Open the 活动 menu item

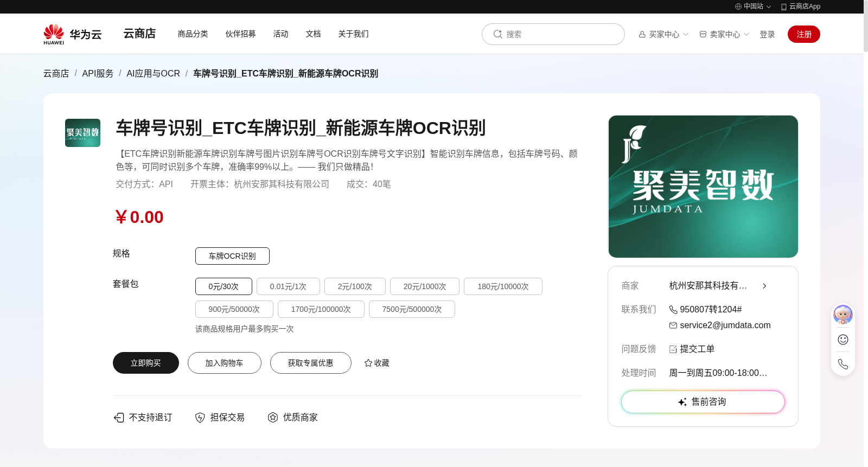click(280, 34)
